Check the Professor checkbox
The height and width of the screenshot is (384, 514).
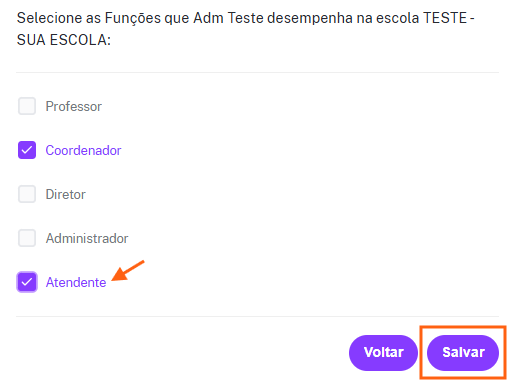click(x=27, y=106)
